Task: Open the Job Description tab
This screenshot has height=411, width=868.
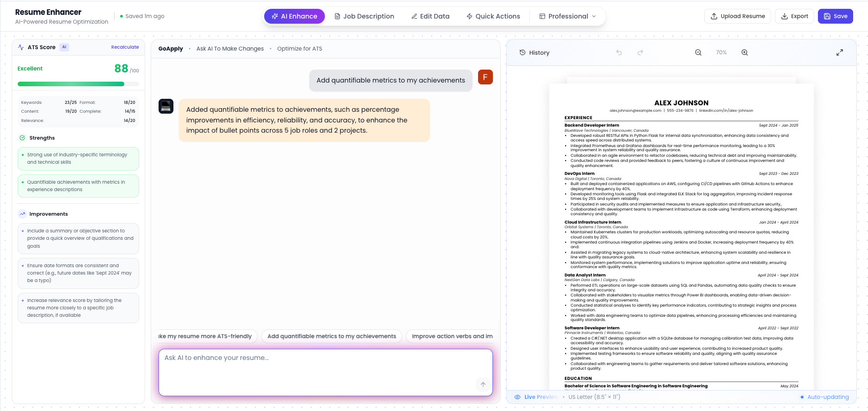Action: pos(364,16)
